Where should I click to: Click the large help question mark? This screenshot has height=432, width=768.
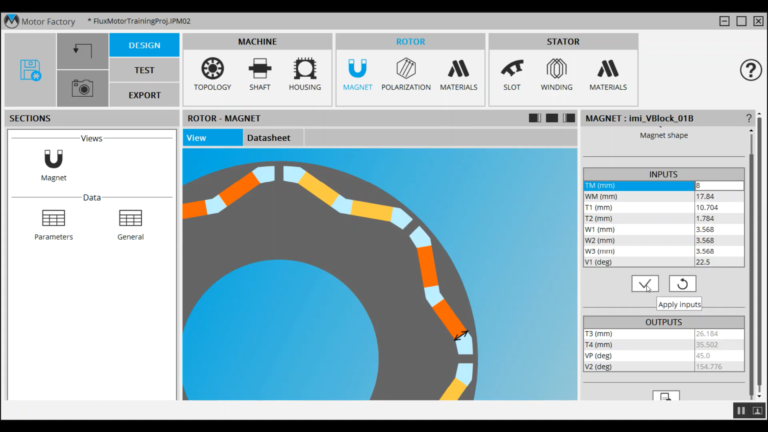[750, 70]
